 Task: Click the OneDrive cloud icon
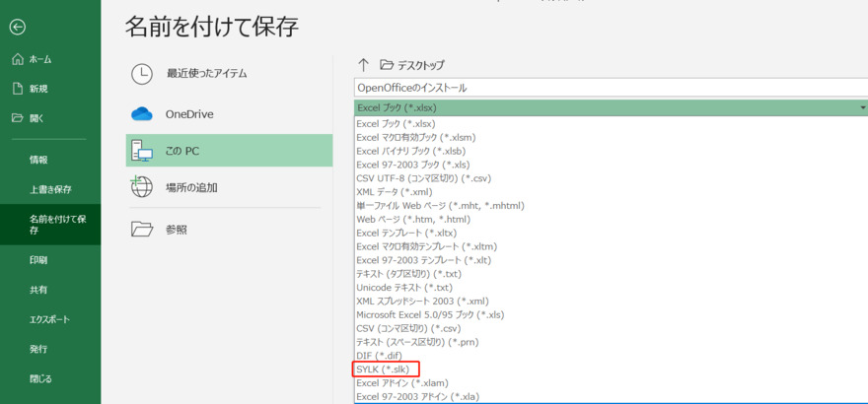pos(142,114)
